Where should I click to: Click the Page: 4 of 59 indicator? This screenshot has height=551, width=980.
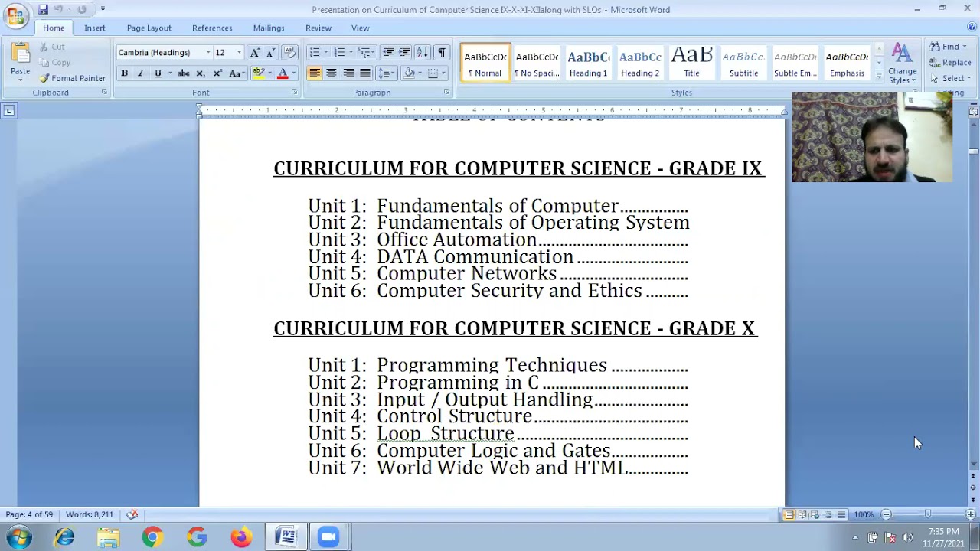29,514
